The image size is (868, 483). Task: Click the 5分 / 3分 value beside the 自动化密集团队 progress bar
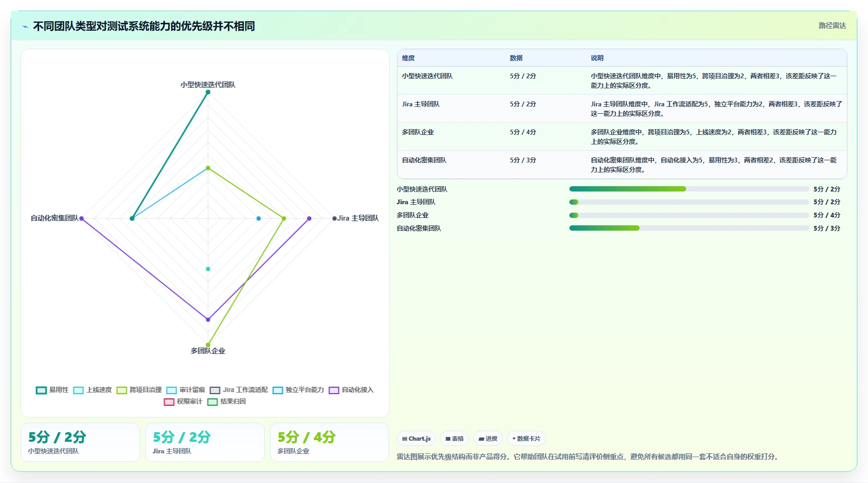pyautogui.click(x=827, y=229)
